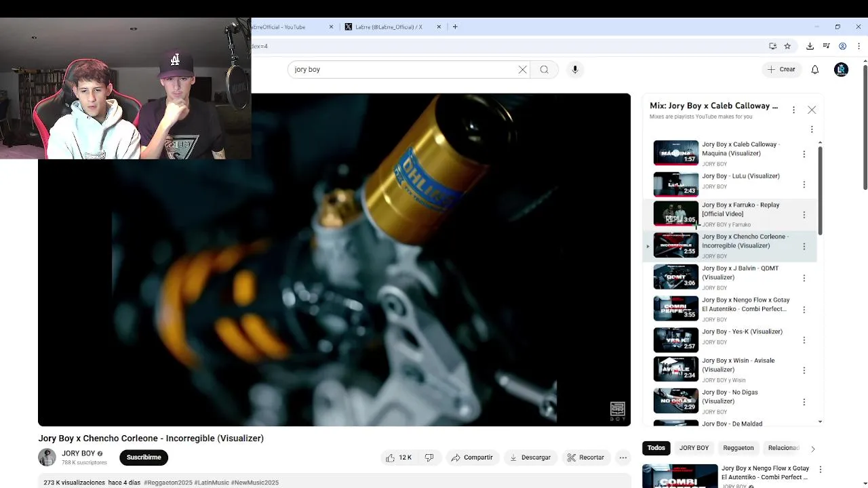The image size is (868, 488).
Task: Open options for Avisale (Visualizer)
Action: pyautogui.click(x=804, y=371)
